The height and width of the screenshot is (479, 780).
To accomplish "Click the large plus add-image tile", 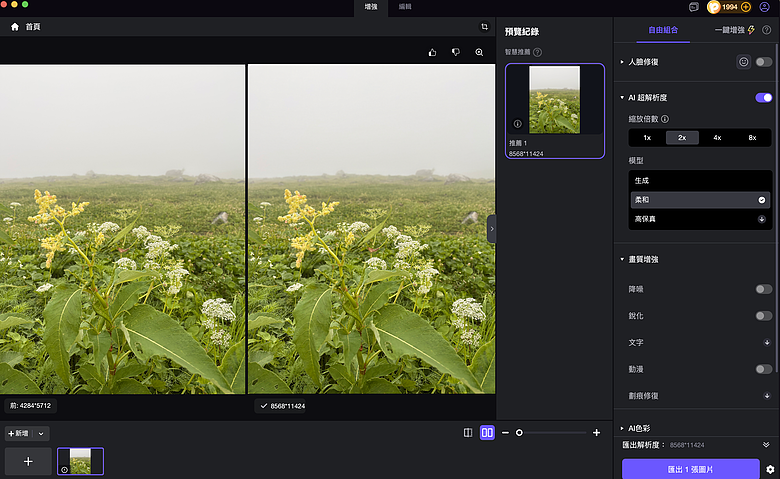I will pyautogui.click(x=28, y=462).
